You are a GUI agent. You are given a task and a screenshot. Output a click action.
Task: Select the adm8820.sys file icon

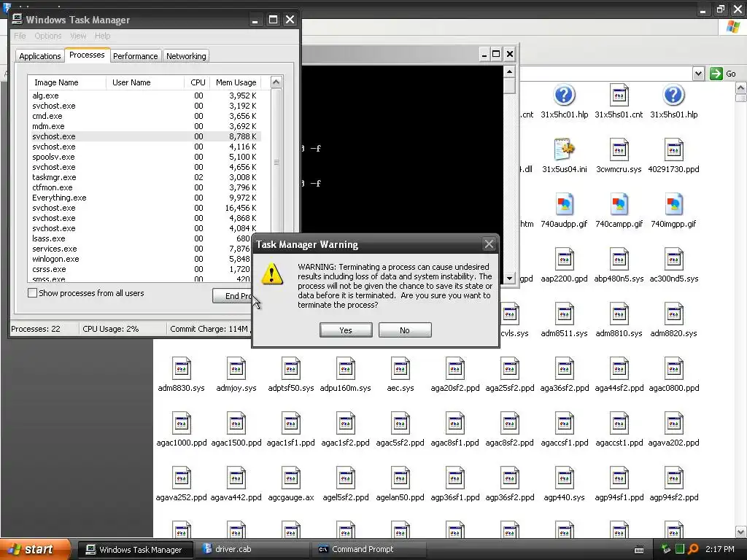pos(673,314)
